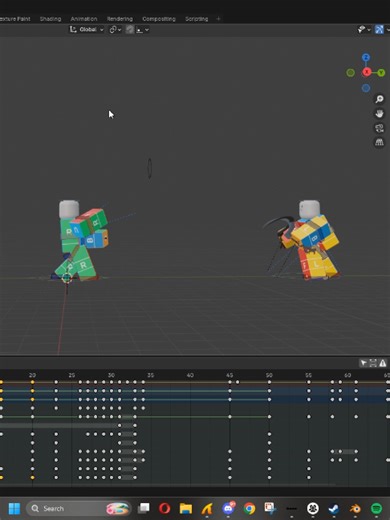The width and height of the screenshot is (390, 520).
Task: Open Opera browser from the taskbar
Action: coord(165,509)
